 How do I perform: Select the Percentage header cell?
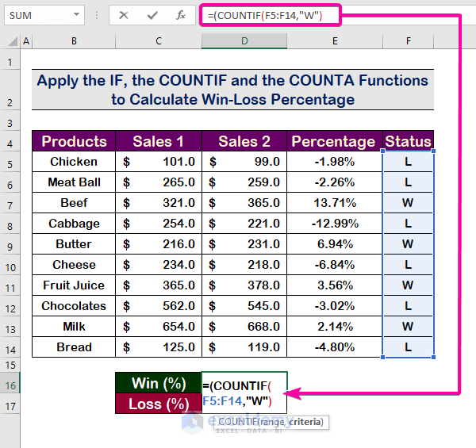click(x=333, y=141)
